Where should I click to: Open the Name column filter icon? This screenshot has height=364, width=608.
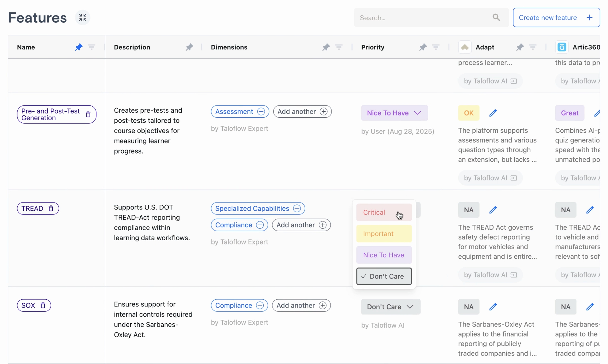pyautogui.click(x=92, y=47)
